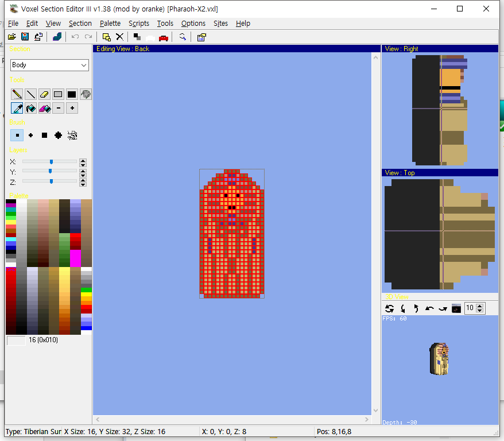The image size is (504, 441).
Task: Click the 3D view rotate right arrow
Action: tap(443, 308)
